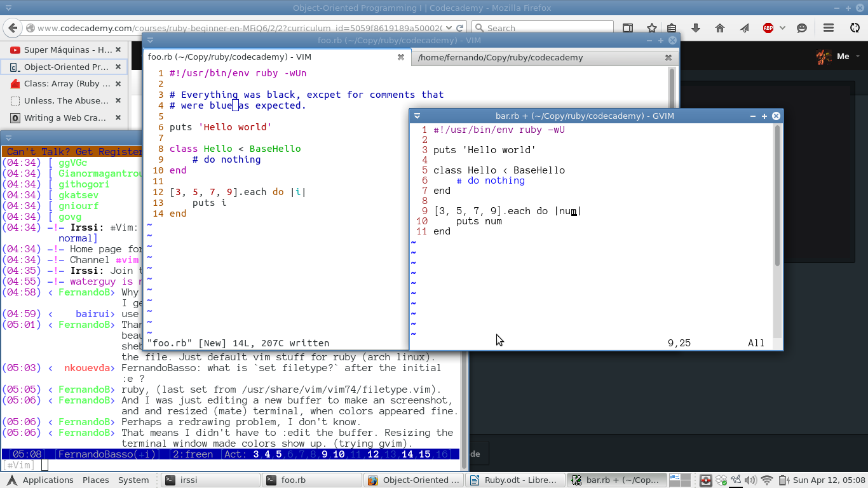Go to Firefox home page icon
Viewport: 868px width, 488px height.
[x=720, y=28]
